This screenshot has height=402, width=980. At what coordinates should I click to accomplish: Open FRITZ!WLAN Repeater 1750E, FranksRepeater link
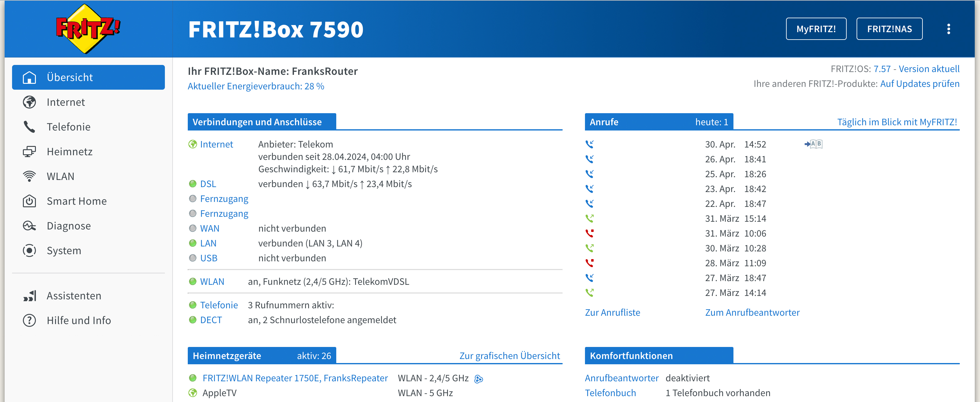295,378
